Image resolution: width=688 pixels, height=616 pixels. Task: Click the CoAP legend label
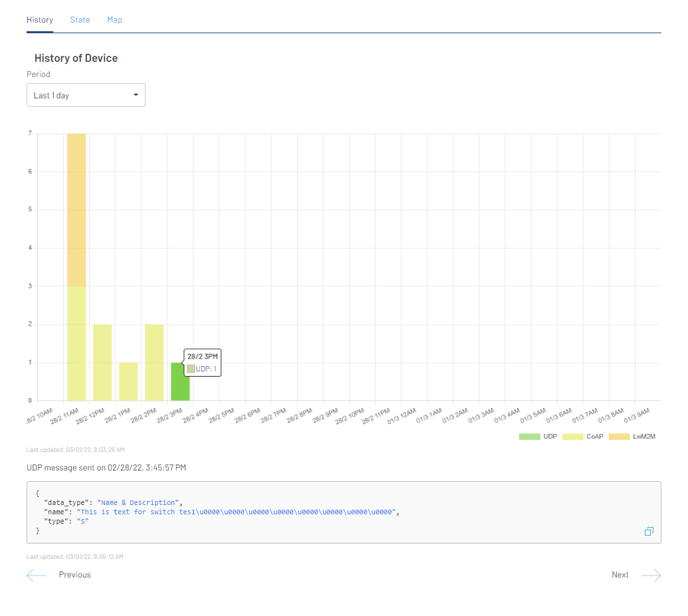coord(594,437)
